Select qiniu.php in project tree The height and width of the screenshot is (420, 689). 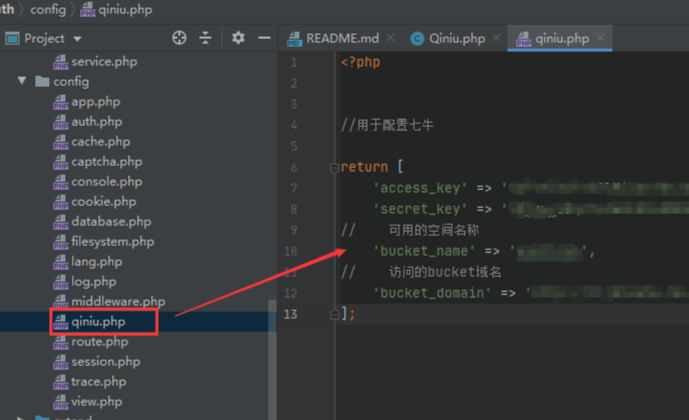point(98,322)
